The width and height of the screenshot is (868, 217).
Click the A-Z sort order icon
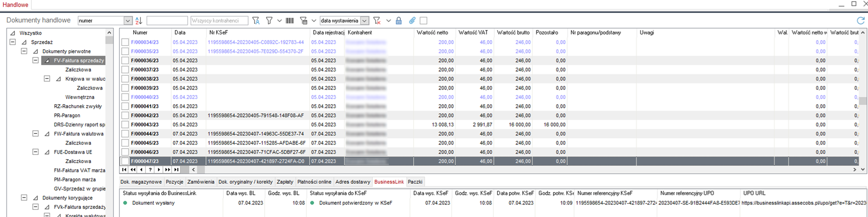(x=139, y=21)
